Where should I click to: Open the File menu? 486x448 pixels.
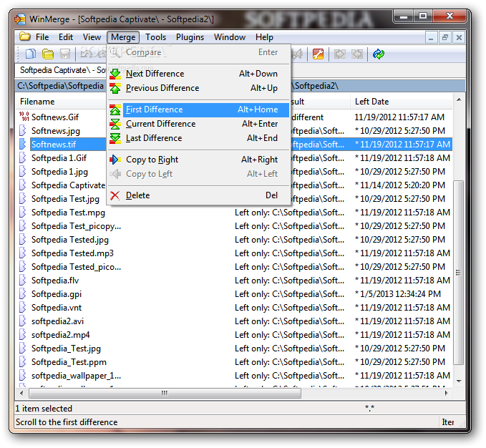pyautogui.click(x=42, y=37)
